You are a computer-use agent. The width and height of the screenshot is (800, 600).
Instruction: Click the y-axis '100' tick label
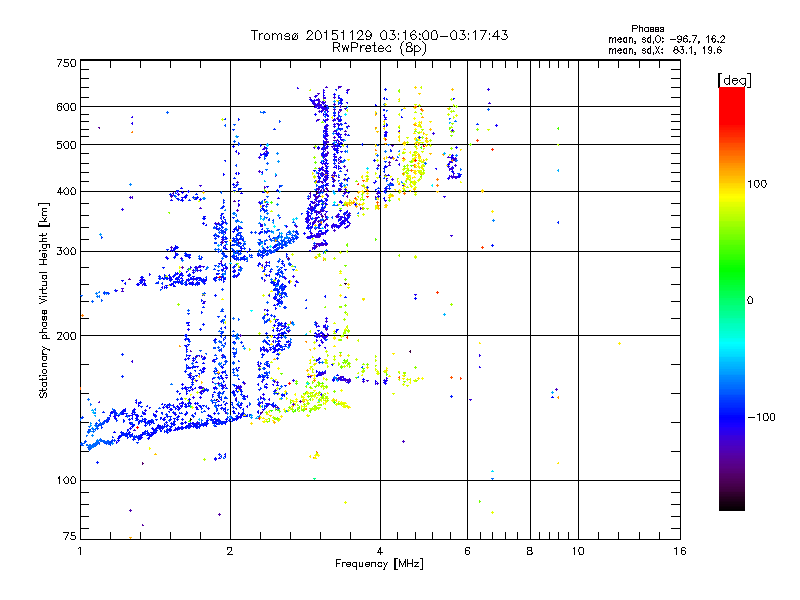[67, 480]
